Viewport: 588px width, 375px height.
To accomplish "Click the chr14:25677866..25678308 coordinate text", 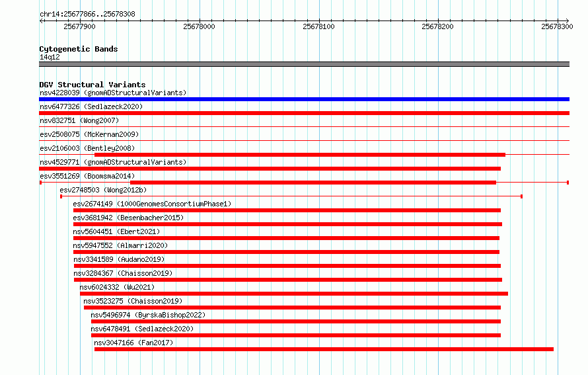I will pos(87,15).
